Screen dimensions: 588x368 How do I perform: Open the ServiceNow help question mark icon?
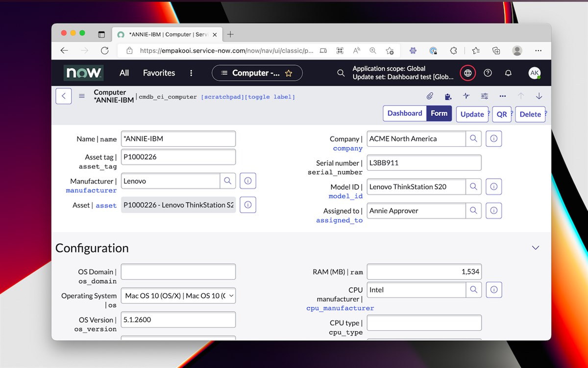coord(488,73)
